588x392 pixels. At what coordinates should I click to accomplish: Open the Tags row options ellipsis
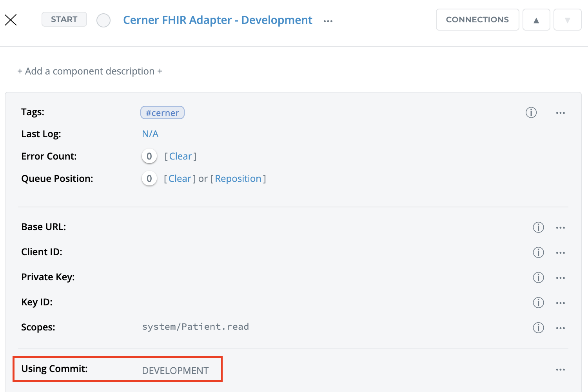pyautogui.click(x=560, y=113)
